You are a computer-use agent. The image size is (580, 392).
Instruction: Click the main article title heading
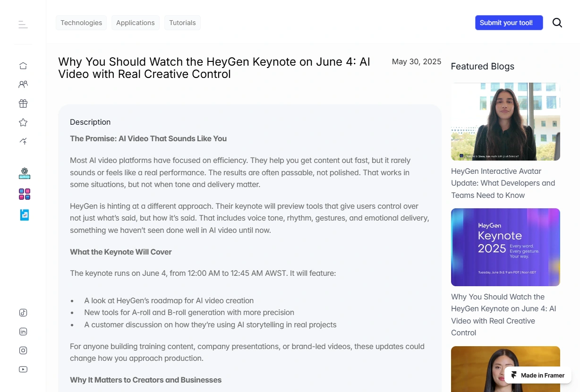pos(214,68)
